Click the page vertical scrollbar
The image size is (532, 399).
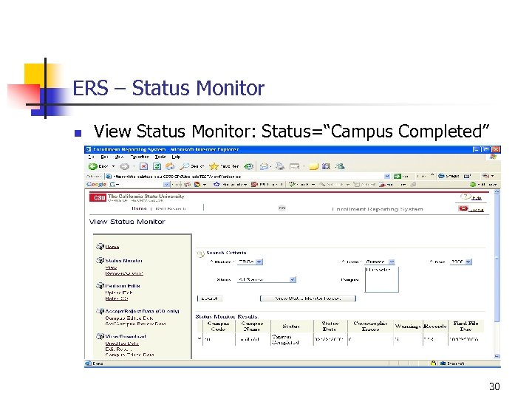point(497,274)
